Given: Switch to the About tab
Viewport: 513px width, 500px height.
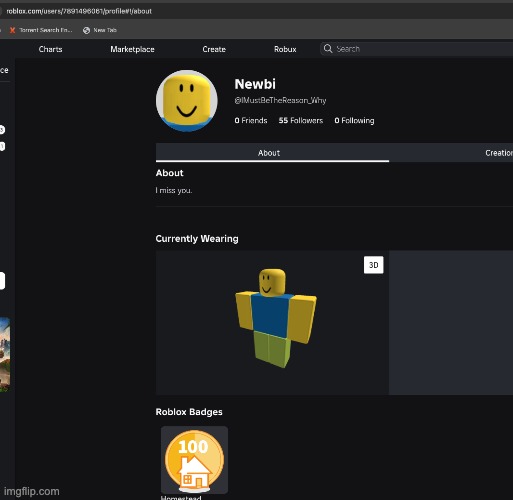Looking at the screenshot, I should pyautogui.click(x=272, y=153).
